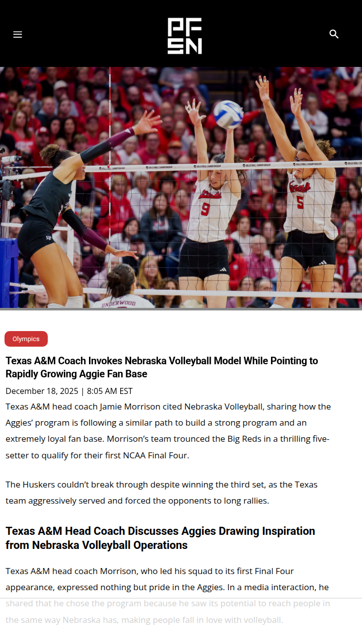Click paragraph about first Final Four appearance
The width and height of the screenshot is (362, 644).
(x=167, y=595)
